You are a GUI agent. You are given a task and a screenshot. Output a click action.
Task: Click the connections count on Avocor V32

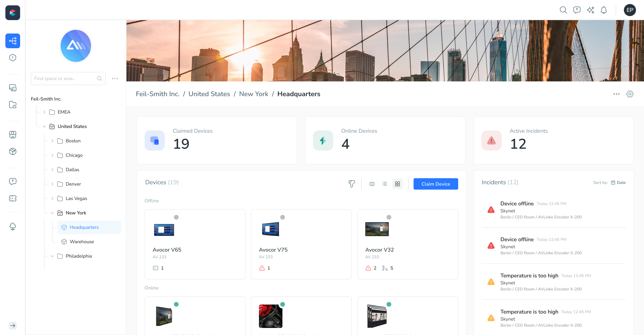click(388, 268)
